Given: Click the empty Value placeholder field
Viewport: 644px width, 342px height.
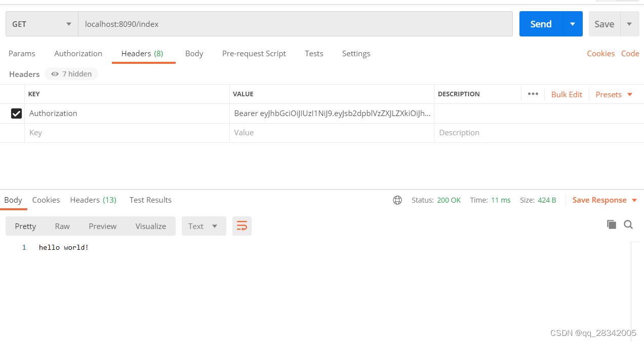Looking at the screenshot, I should point(332,133).
